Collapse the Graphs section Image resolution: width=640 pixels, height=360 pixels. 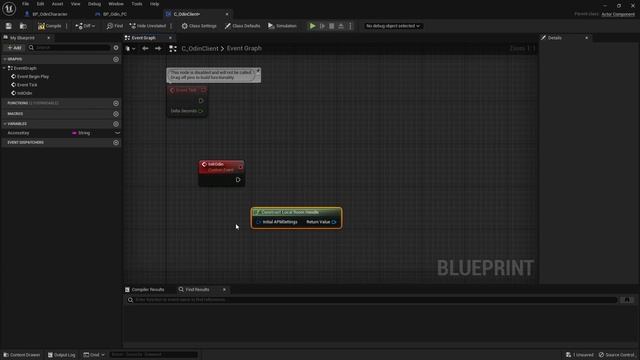(4, 59)
